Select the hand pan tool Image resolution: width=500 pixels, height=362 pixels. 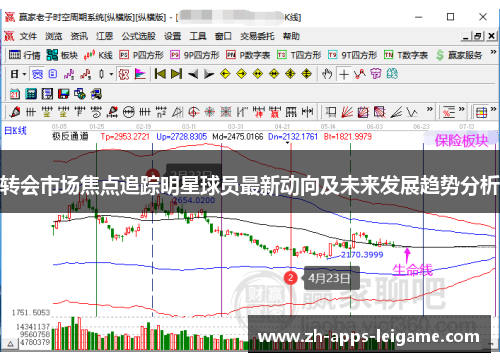tap(327, 74)
